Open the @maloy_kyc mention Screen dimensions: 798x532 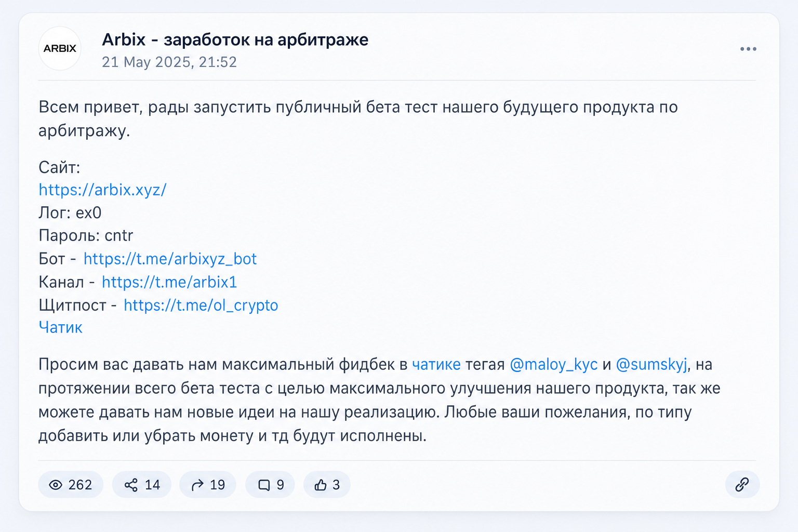pyautogui.click(x=554, y=365)
